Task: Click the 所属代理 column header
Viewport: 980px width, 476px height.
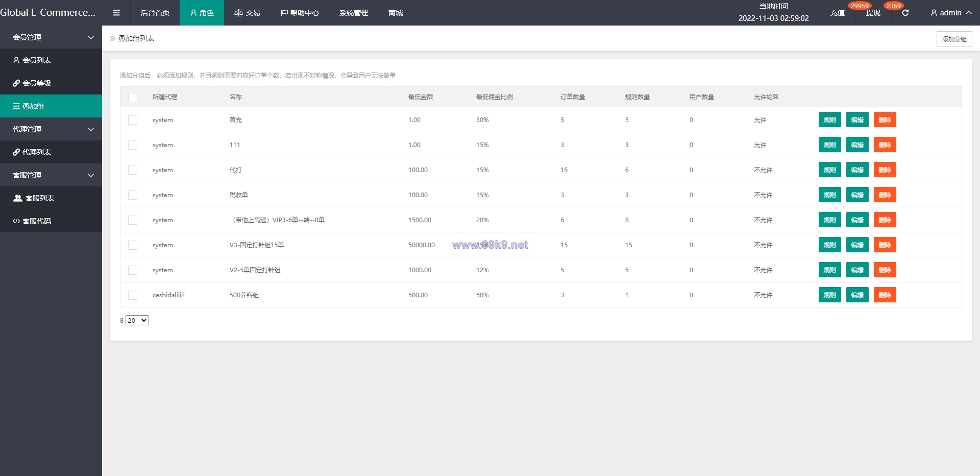Action: (165, 97)
